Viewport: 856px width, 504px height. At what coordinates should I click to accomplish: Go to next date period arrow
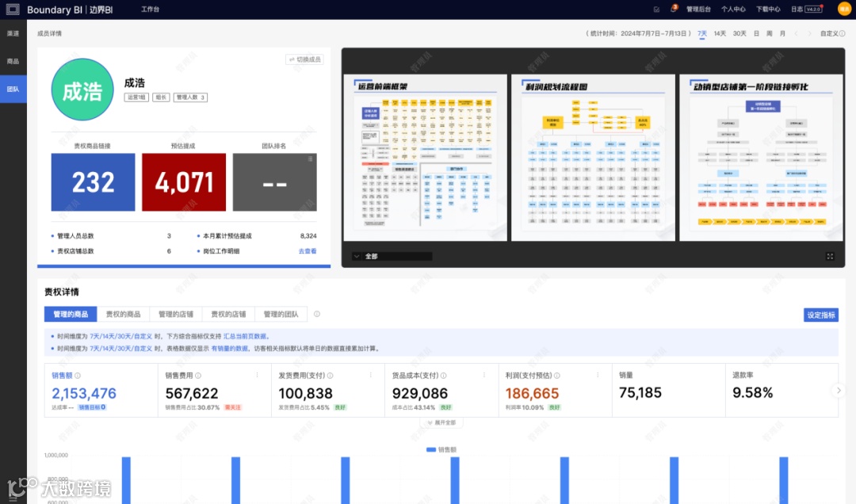pos(809,33)
